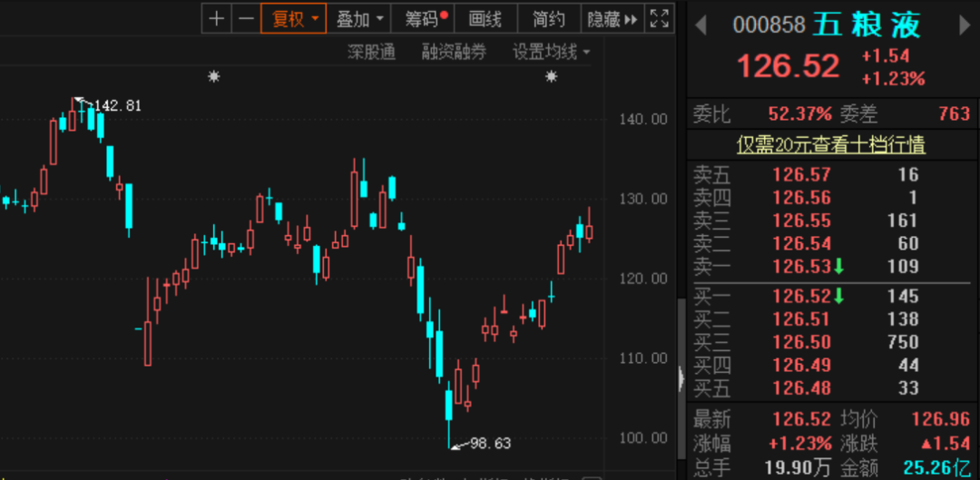This screenshot has height=480, width=980.
Task: Click the 98.63 low price label
Action: tap(490, 444)
